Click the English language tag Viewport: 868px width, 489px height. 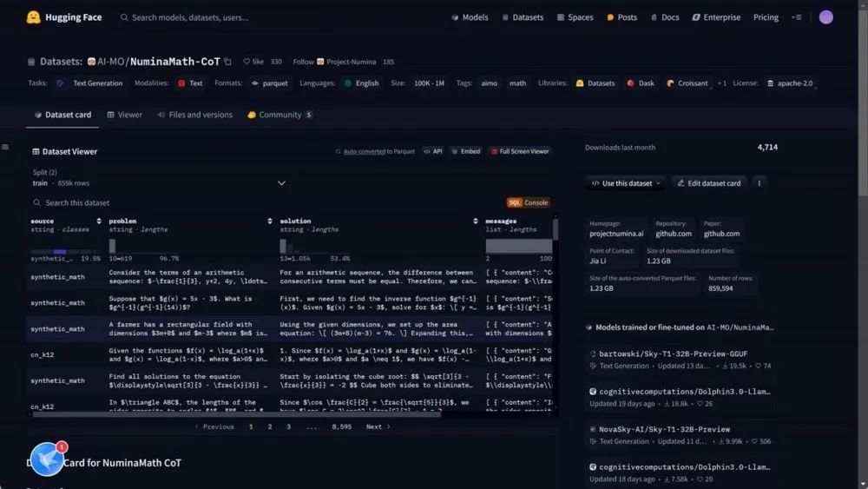pos(361,83)
